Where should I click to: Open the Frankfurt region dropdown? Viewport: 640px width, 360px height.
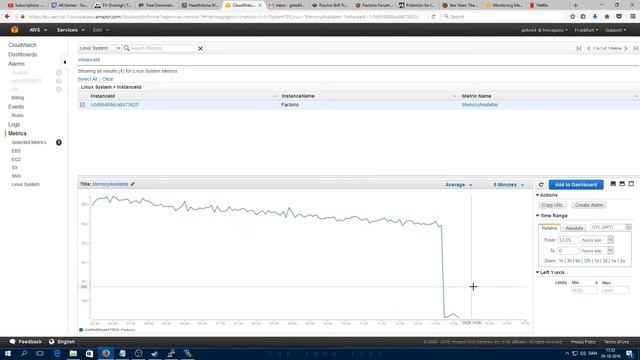click(586, 30)
